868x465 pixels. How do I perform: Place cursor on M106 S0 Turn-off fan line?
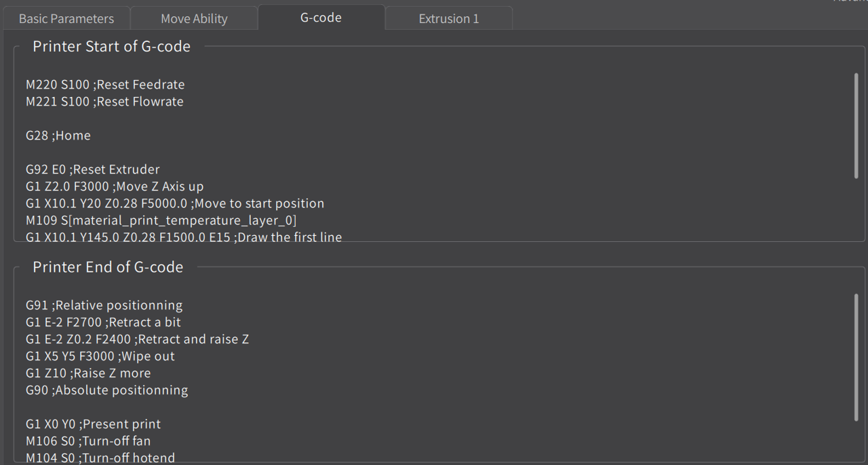(x=88, y=441)
